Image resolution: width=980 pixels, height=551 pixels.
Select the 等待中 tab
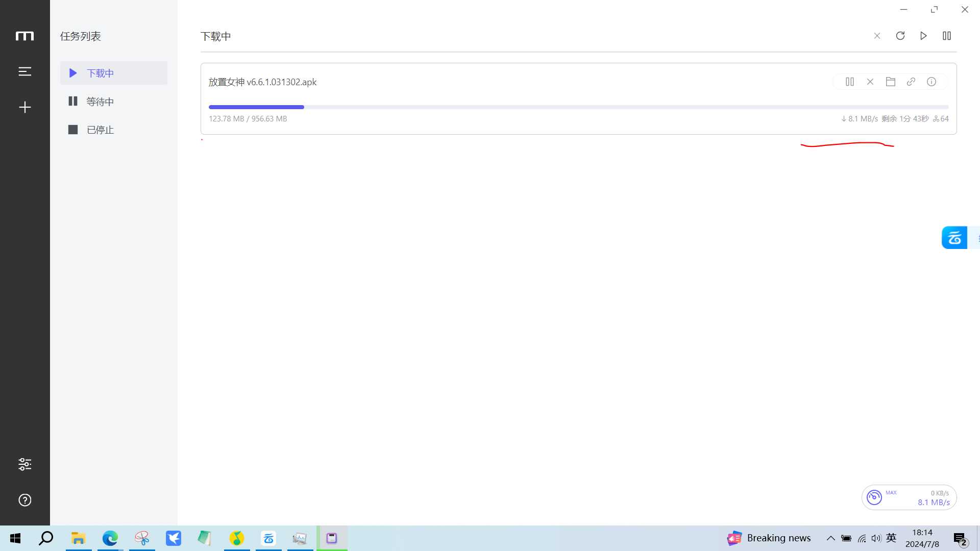(113, 102)
